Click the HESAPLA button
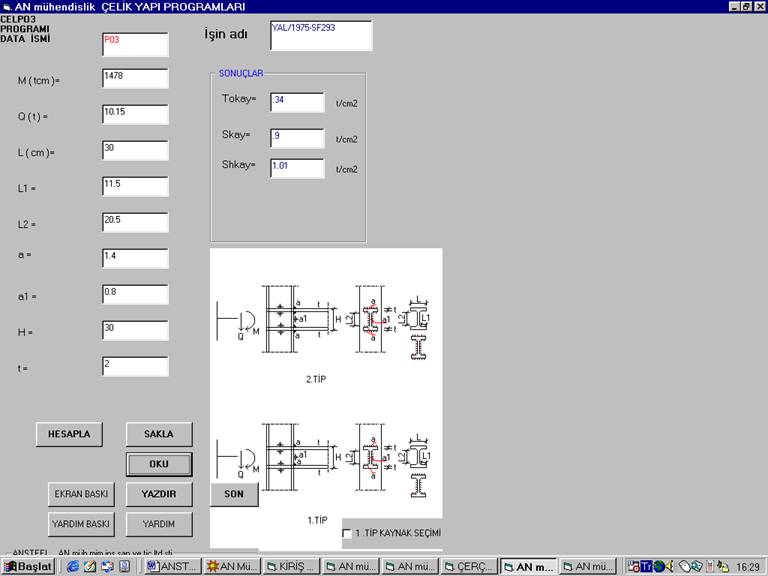This screenshot has height=576, width=768. (69, 434)
